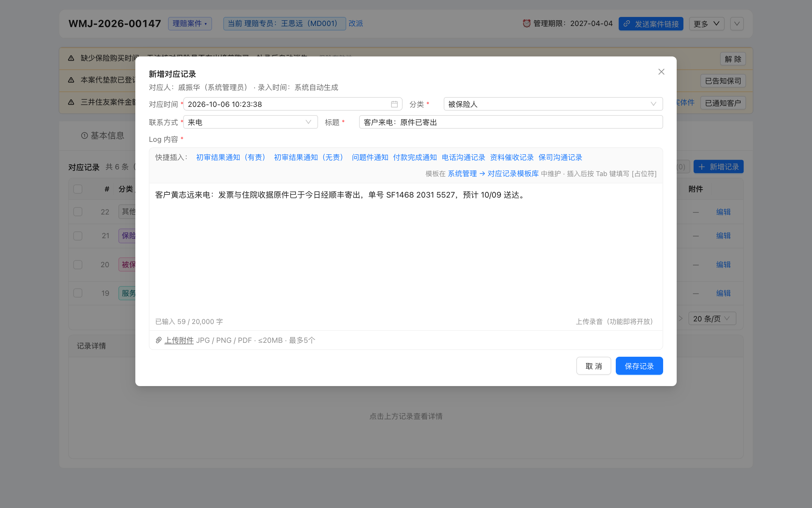Insert template 付款完成通知
812x508 pixels.
[415, 157]
